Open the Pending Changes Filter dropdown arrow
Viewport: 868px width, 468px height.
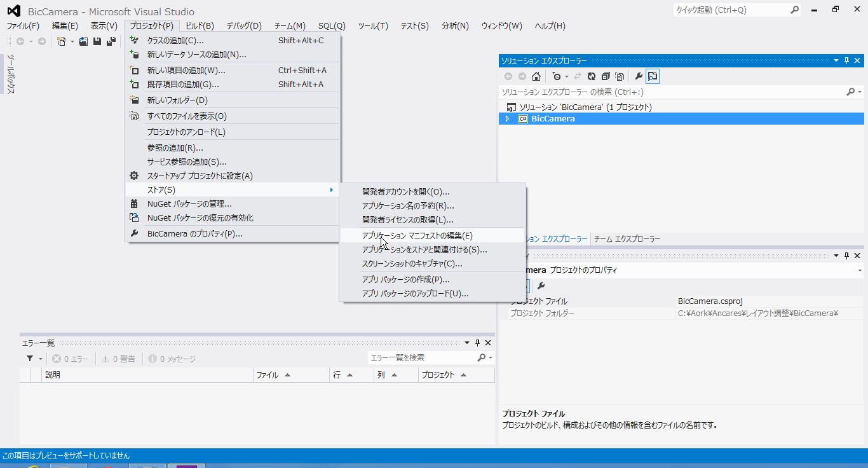tap(566, 76)
